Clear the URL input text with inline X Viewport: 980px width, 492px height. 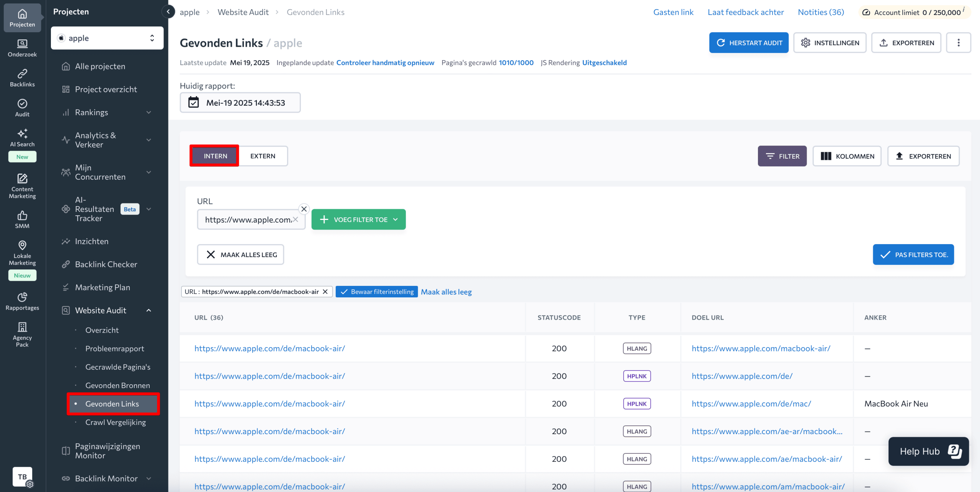point(296,219)
